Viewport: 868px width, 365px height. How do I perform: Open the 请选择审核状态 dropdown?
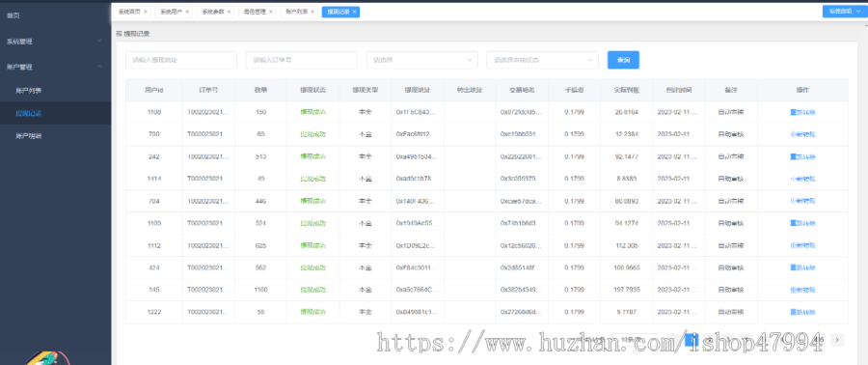pyautogui.click(x=542, y=60)
